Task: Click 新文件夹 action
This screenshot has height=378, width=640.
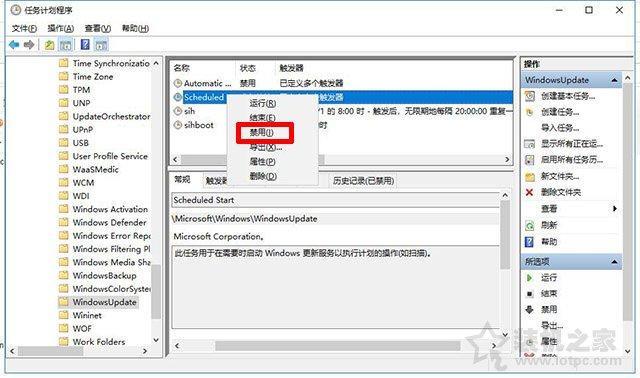Action: (x=560, y=176)
